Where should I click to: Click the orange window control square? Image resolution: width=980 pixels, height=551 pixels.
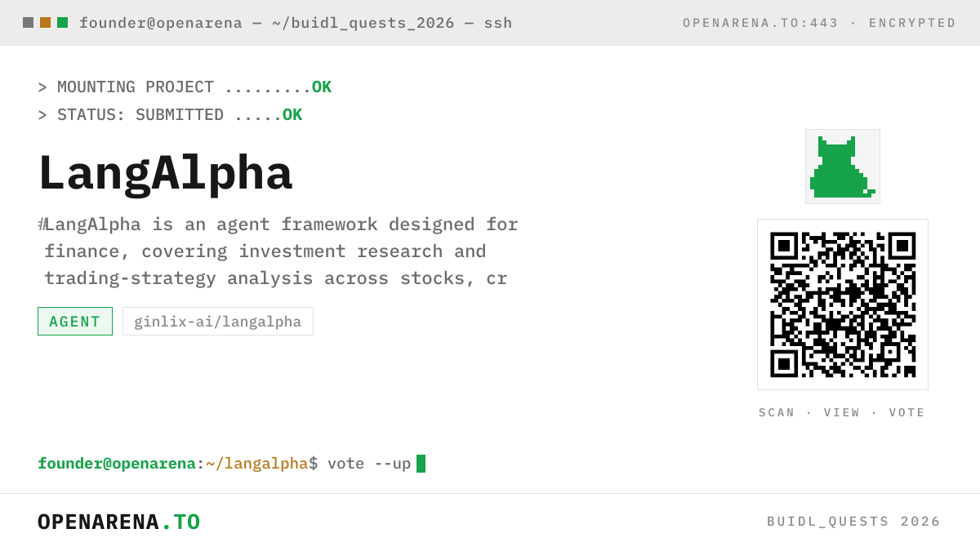coord(45,23)
